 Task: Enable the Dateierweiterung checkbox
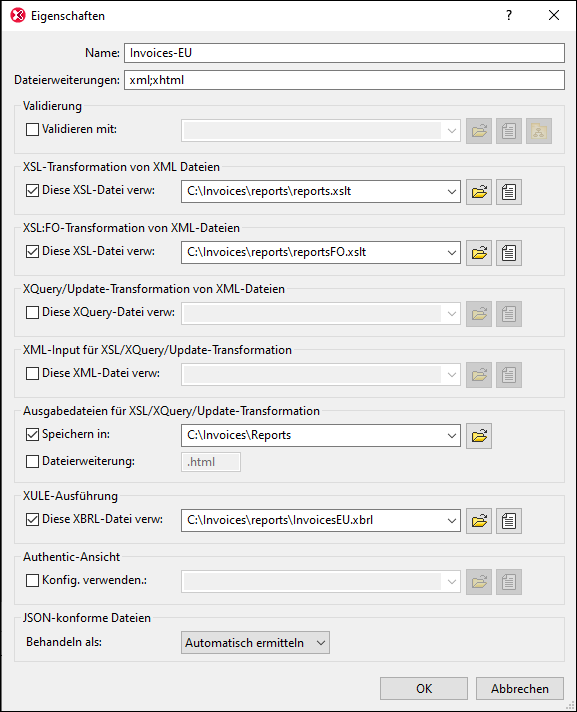coord(32,462)
